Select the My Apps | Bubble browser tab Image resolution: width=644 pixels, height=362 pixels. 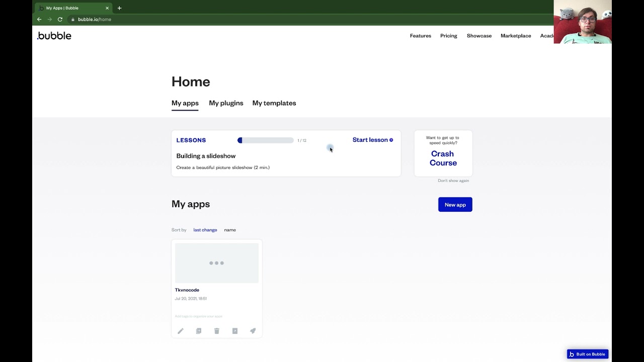[73, 8]
